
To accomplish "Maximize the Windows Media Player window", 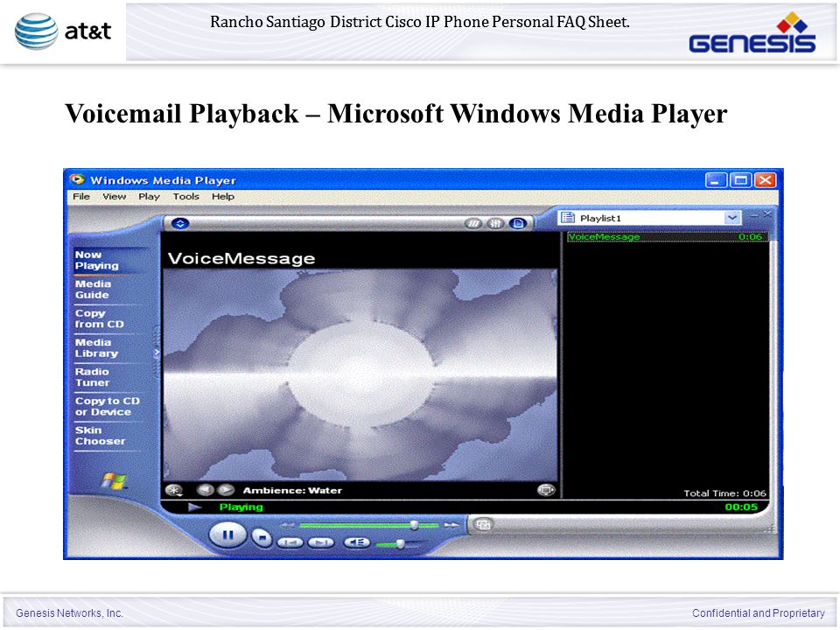I will pyautogui.click(x=741, y=180).
